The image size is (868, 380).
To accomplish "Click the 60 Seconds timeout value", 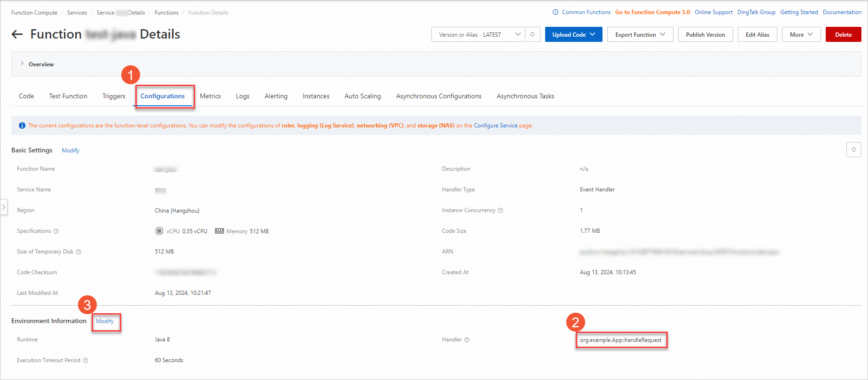I will [169, 360].
